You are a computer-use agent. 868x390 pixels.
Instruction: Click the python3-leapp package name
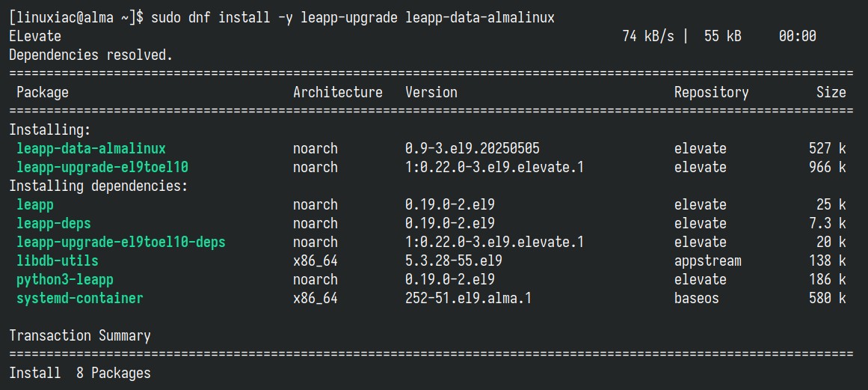65,280
